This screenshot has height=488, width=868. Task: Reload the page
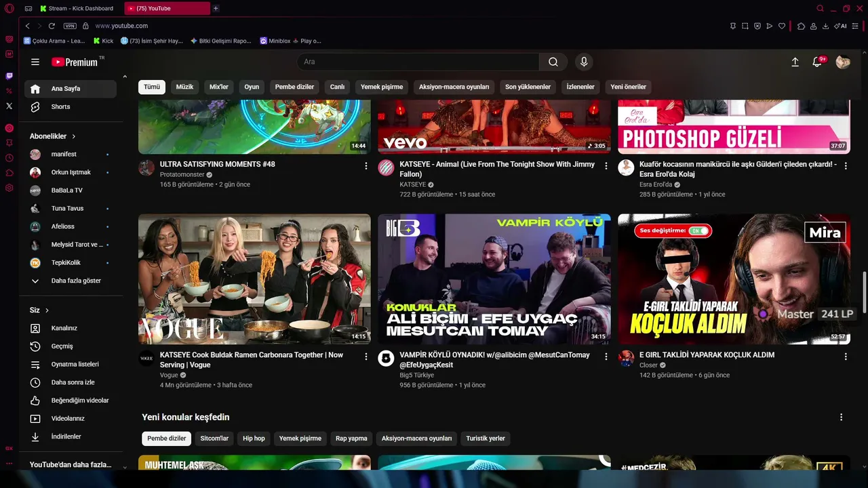pos(52,26)
